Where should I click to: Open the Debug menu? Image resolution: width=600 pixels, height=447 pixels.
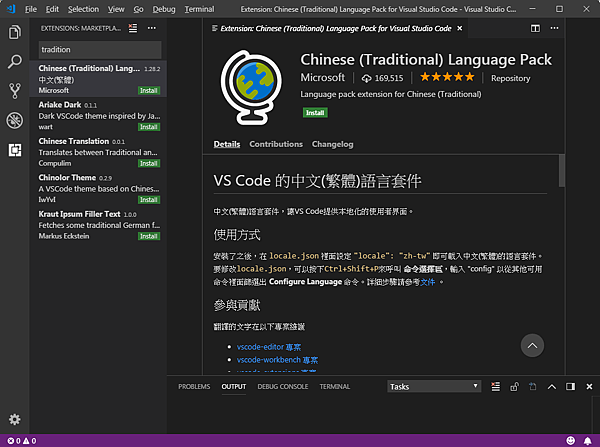click(164, 9)
